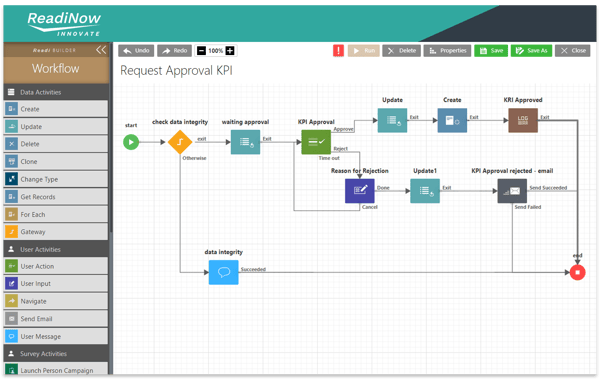Select the Reason for Rejection node
Viewport: 600px width, 384px height.
pos(360,191)
